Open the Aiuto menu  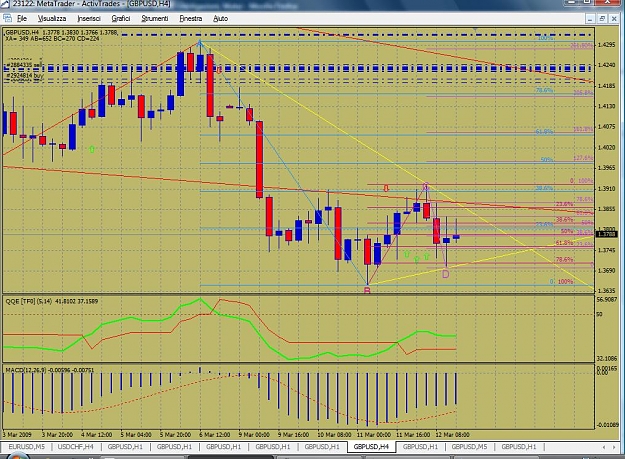[220, 18]
